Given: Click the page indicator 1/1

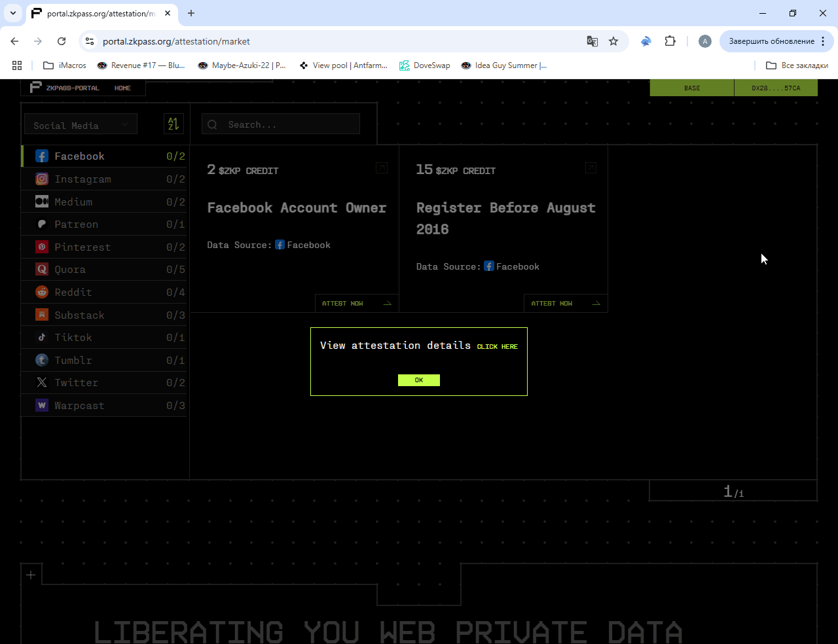Looking at the screenshot, I should [x=733, y=492].
